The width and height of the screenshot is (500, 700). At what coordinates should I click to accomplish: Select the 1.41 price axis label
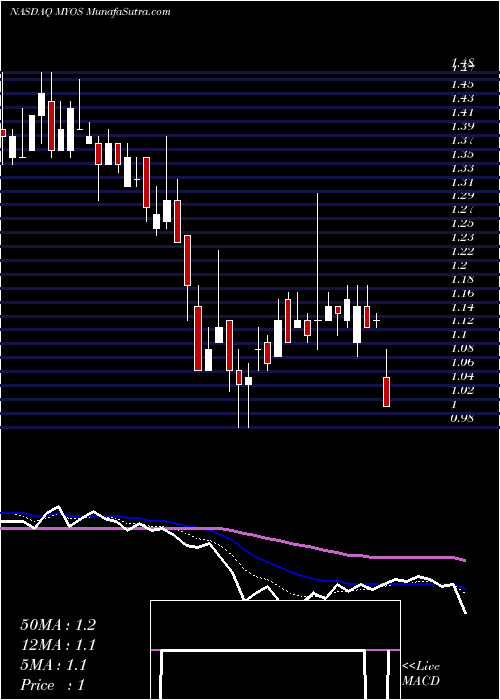click(x=462, y=112)
